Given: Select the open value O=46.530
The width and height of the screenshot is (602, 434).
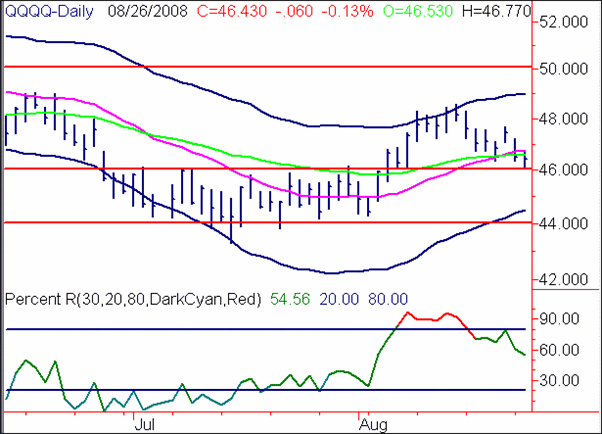Looking at the screenshot, I should coord(418,11).
